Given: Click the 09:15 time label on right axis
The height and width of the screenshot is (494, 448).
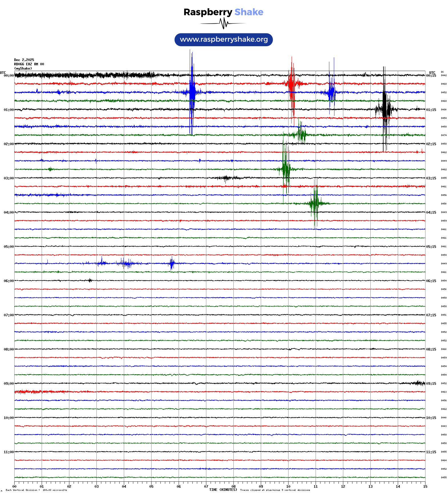Looking at the screenshot, I should click(x=431, y=384).
